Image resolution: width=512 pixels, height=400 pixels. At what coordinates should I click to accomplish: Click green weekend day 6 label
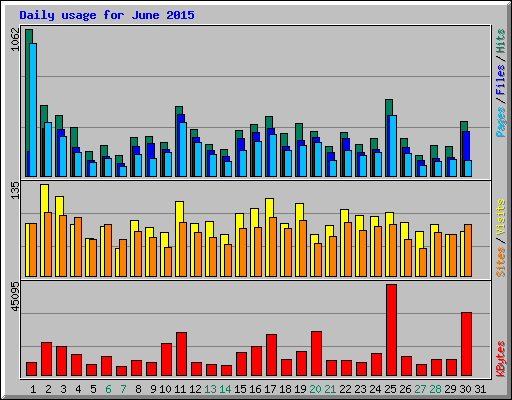pos(108,389)
